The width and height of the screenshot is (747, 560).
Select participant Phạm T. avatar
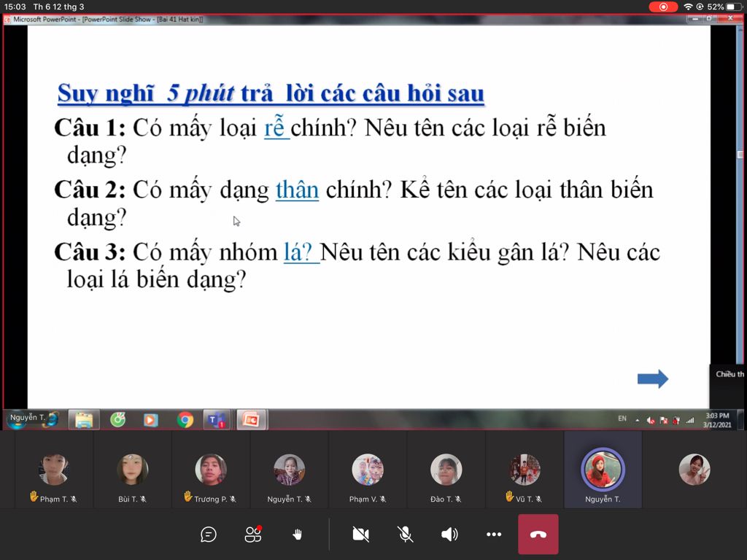[x=54, y=470]
